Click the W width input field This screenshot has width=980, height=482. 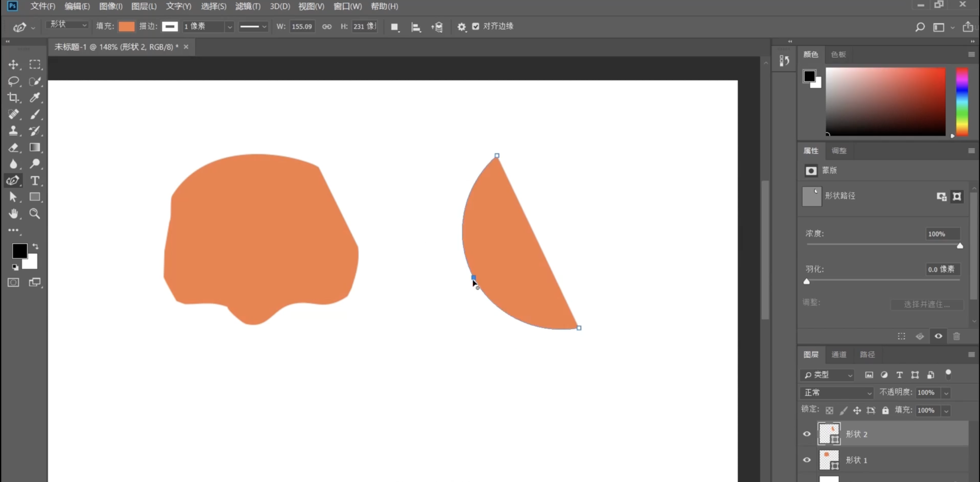pyautogui.click(x=302, y=26)
